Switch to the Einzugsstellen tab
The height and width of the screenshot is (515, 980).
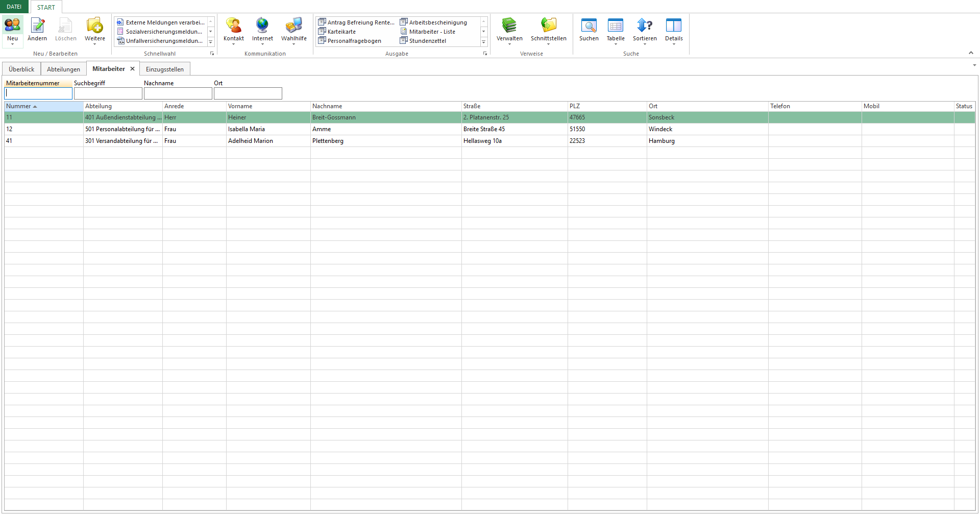pos(165,69)
